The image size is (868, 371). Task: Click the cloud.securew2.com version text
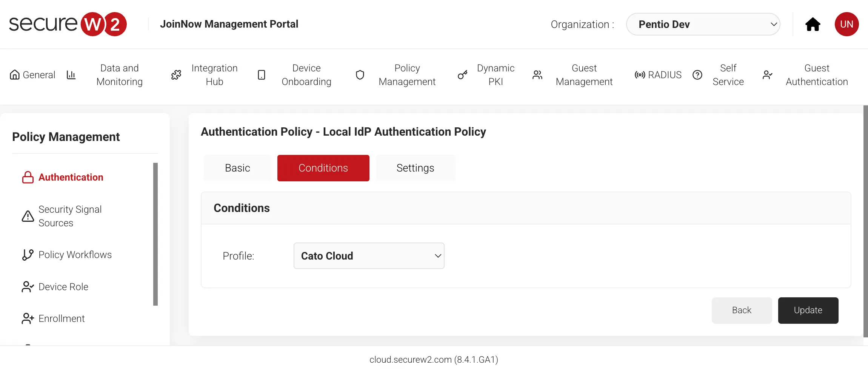tap(434, 360)
